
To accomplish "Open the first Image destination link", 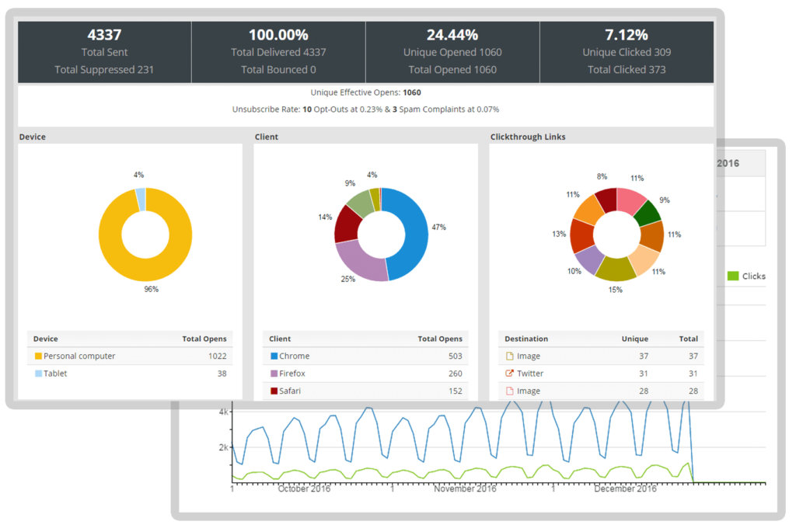I will pyautogui.click(x=529, y=356).
